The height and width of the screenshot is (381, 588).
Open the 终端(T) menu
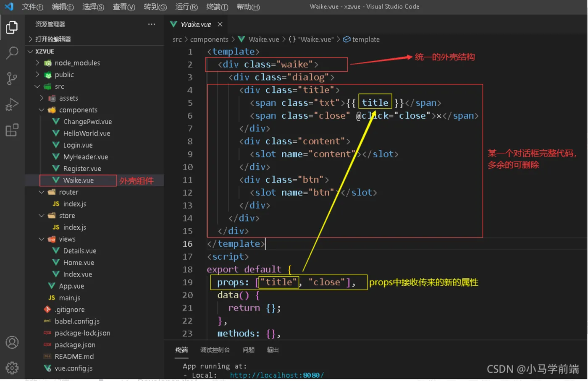(217, 7)
